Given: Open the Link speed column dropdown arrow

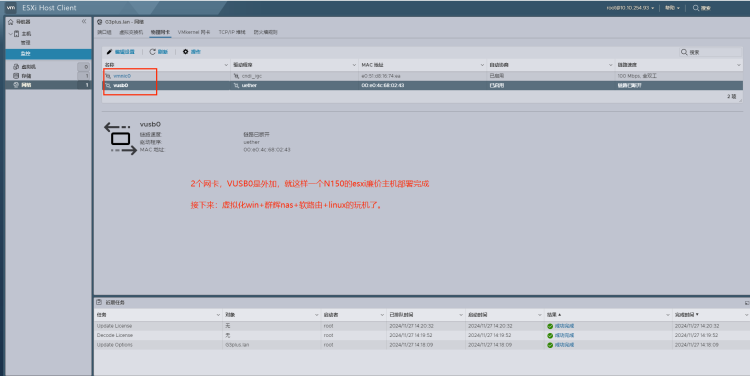Looking at the screenshot, I should click(739, 65).
